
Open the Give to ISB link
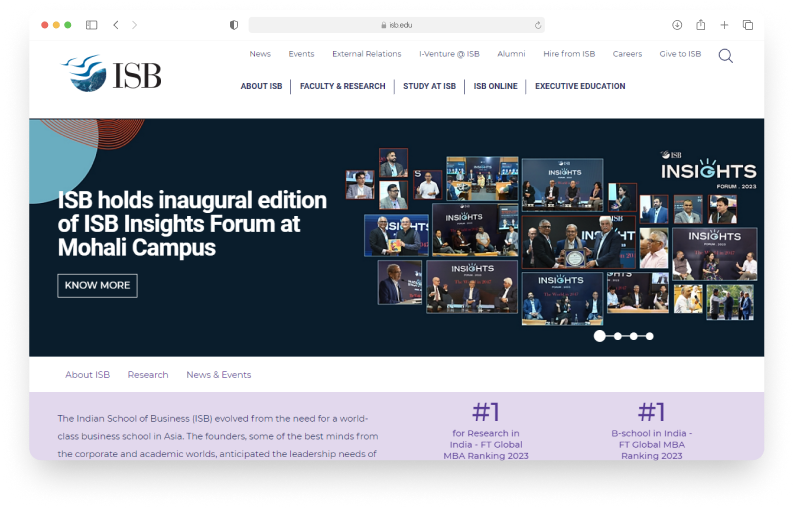[x=680, y=54]
